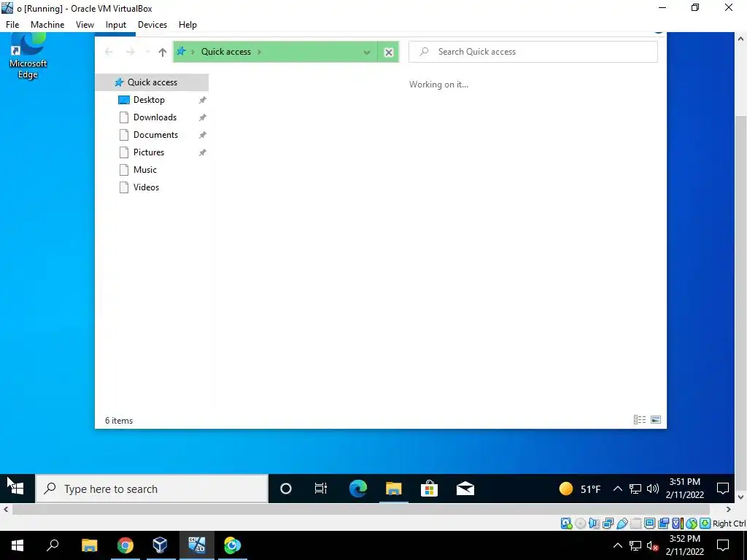Select Videos in the navigation pane

[146, 187]
